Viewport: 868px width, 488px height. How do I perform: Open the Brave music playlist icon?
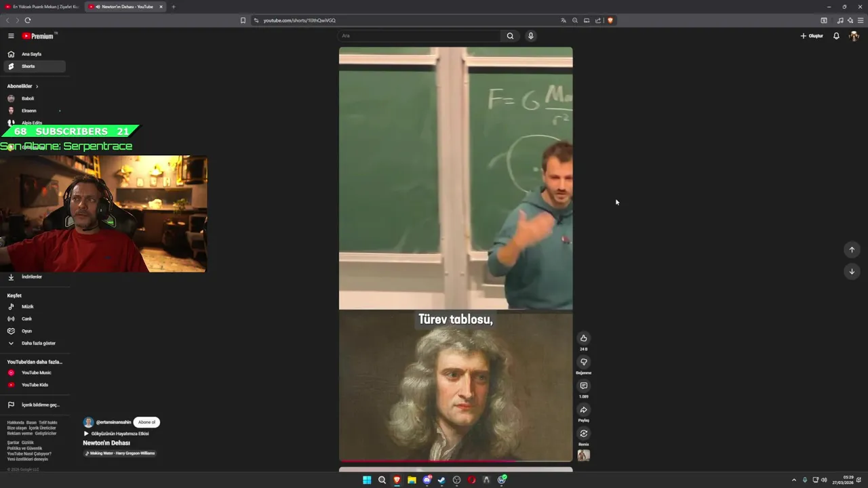[x=840, y=20]
